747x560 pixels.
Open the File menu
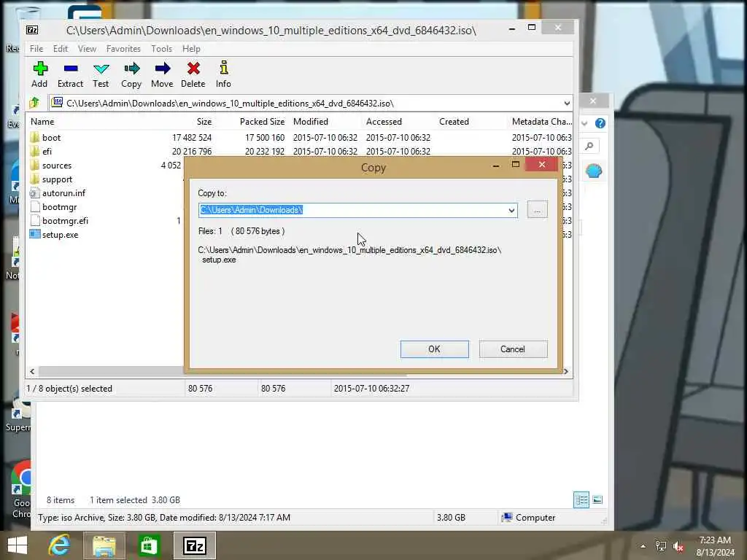click(x=36, y=49)
